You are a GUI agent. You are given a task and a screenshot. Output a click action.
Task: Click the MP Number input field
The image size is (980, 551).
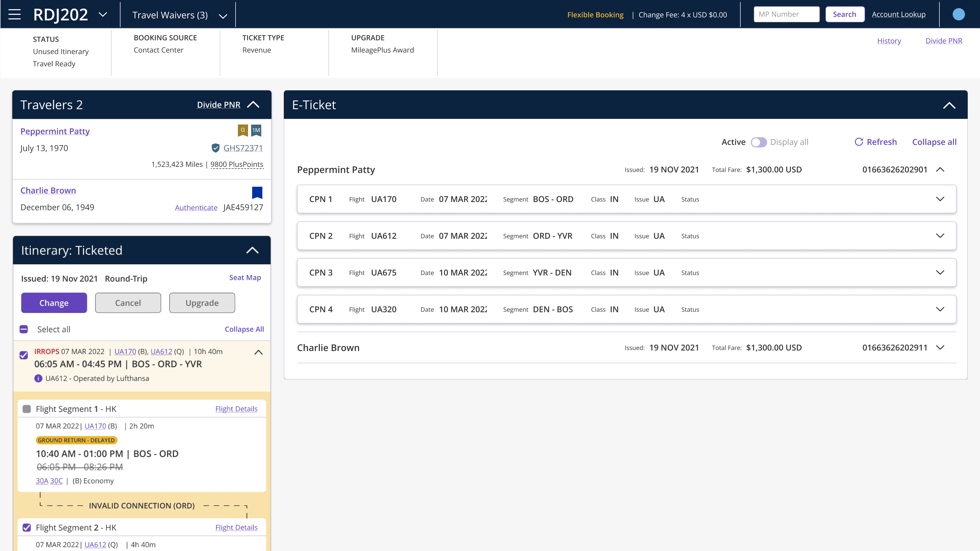pyautogui.click(x=786, y=14)
